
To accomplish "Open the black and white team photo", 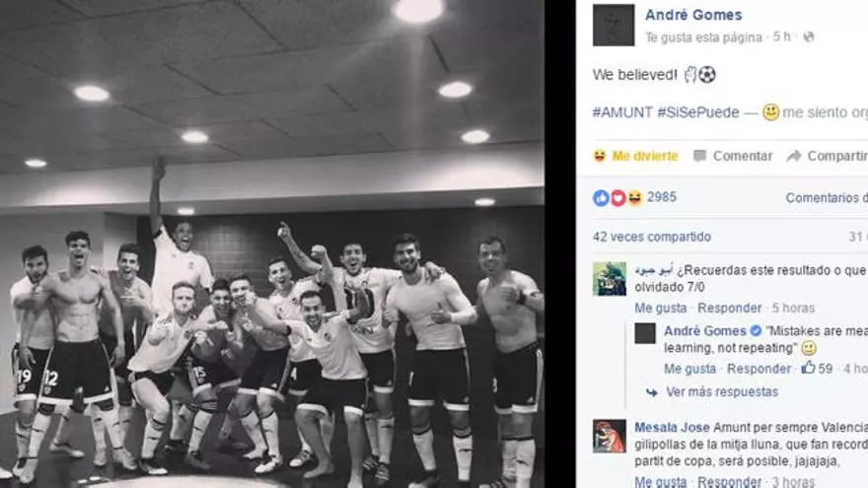I will tap(272, 244).
